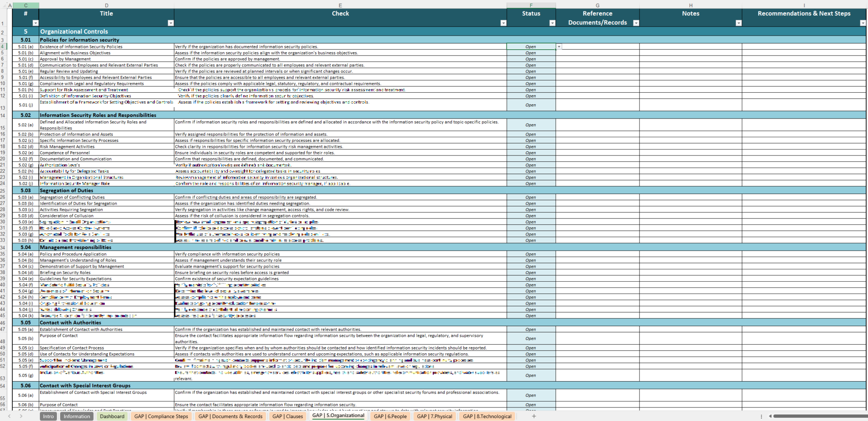The width and height of the screenshot is (868, 421).
Task: Switch to the GAP | 6.People tab
Action: (390, 416)
